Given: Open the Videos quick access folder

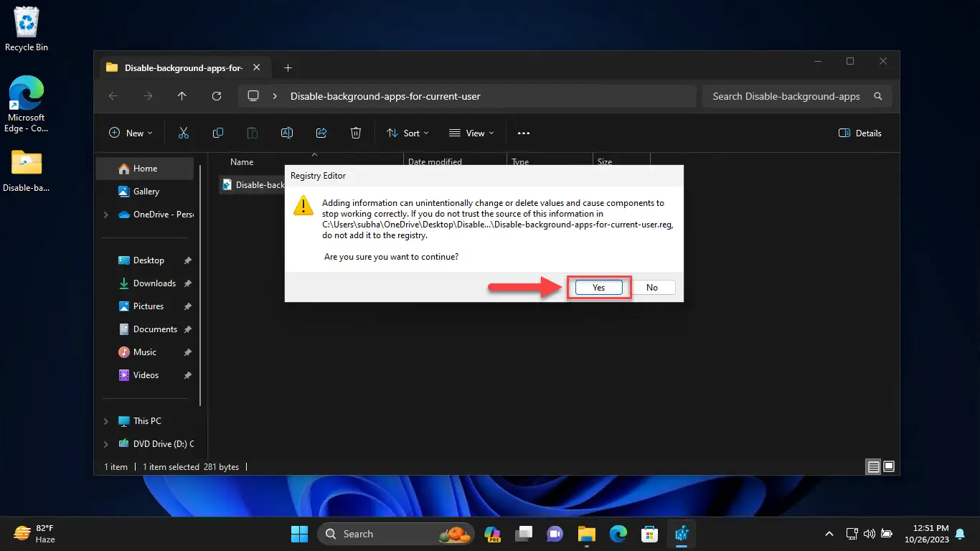Looking at the screenshot, I should [x=146, y=375].
